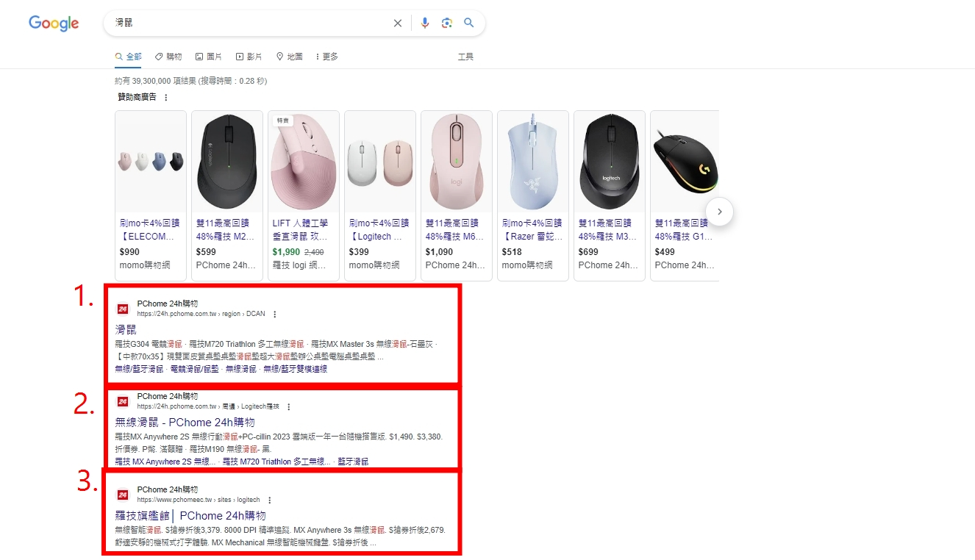Image resolution: width=975 pixels, height=560 pixels.
Task: Open the 48%羅技 M2… product title link
Action: tap(226, 230)
